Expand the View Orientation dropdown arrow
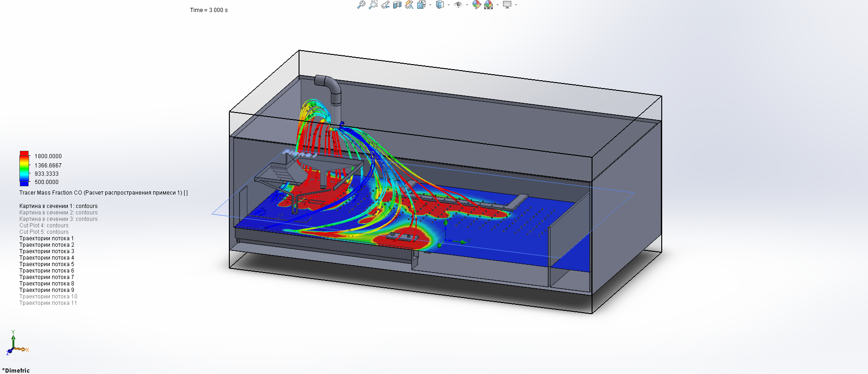868x374 pixels. tap(430, 5)
